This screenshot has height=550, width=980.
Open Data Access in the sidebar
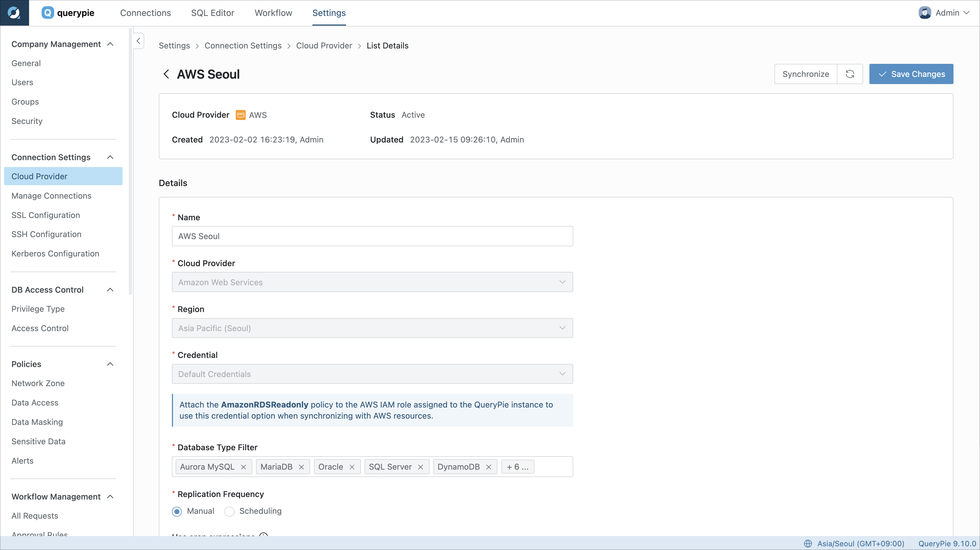pyautogui.click(x=34, y=402)
